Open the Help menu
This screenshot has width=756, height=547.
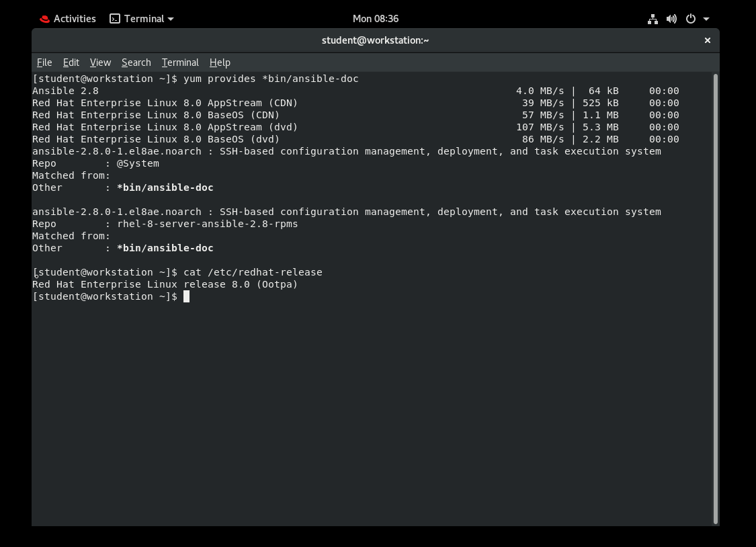click(x=220, y=62)
